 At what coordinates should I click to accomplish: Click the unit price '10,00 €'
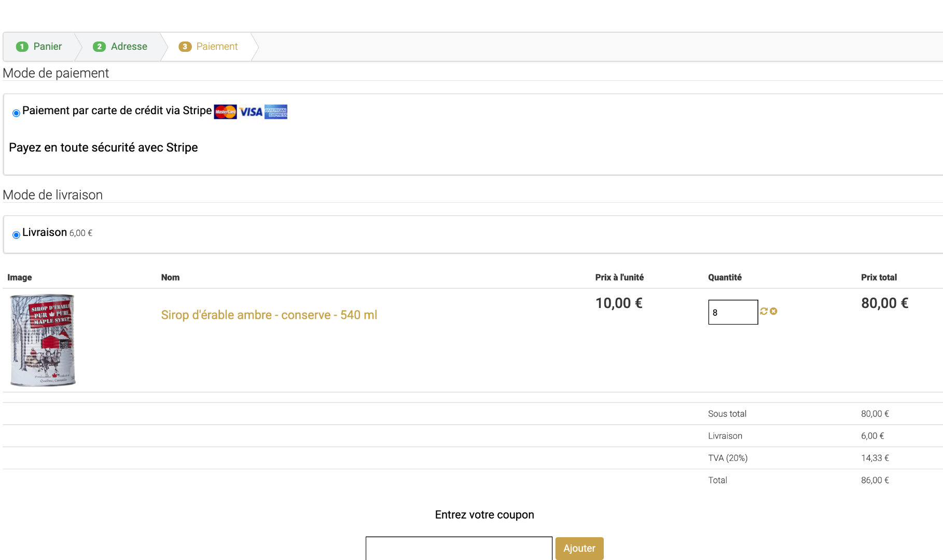coord(619,303)
